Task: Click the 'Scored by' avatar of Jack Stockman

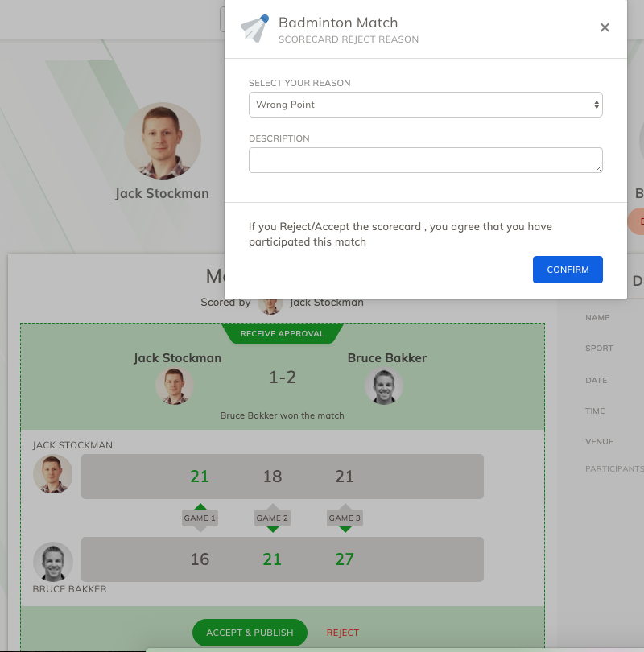Action: tap(270, 305)
